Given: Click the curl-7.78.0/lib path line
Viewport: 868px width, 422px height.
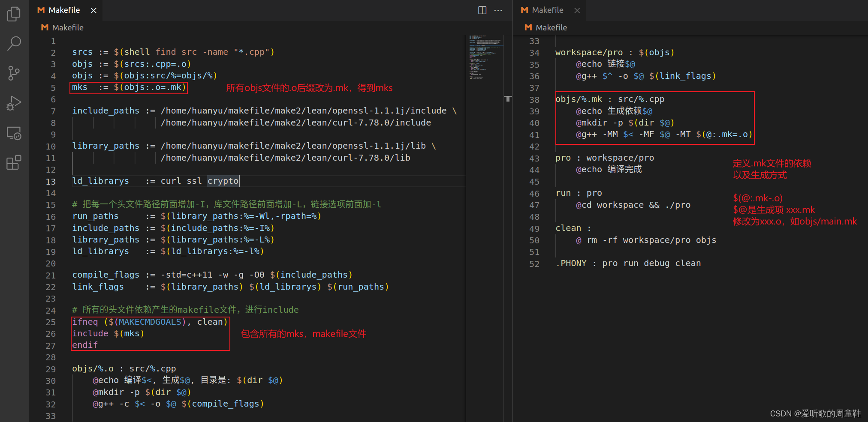Looking at the screenshot, I should pyautogui.click(x=285, y=158).
